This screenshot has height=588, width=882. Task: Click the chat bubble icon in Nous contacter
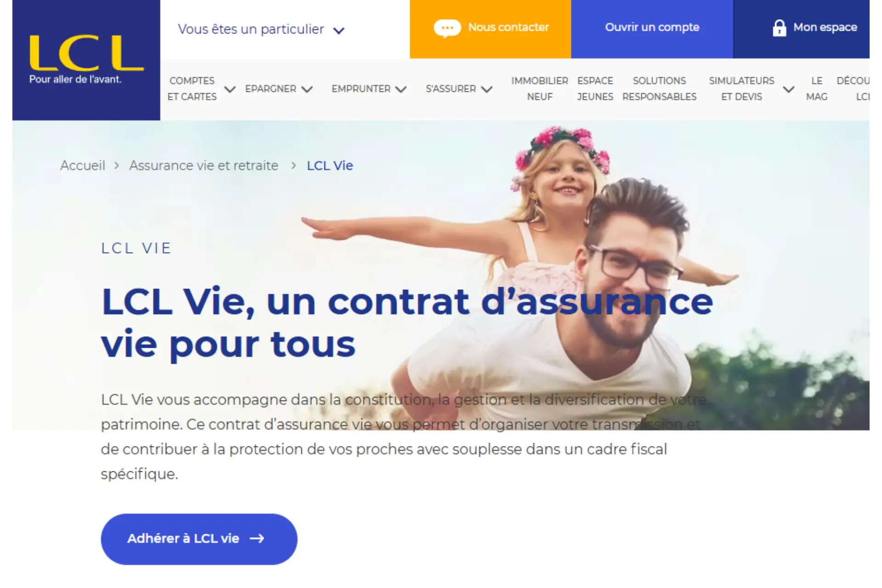coord(447,28)
